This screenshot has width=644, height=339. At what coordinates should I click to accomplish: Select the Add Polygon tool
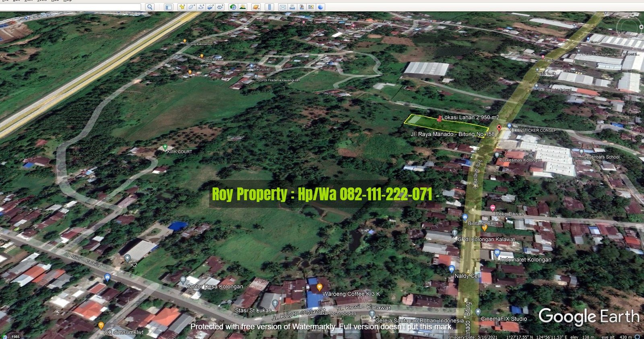[x=192, y=7]
